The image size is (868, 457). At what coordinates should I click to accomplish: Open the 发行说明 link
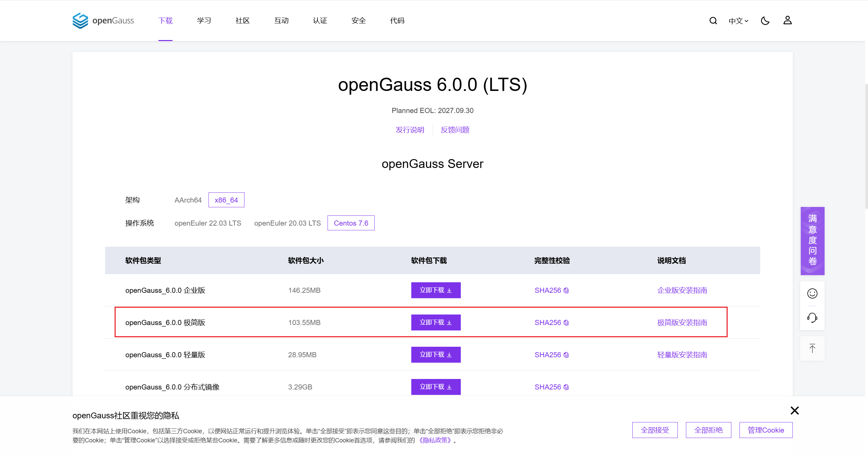[x=410, y=130]
